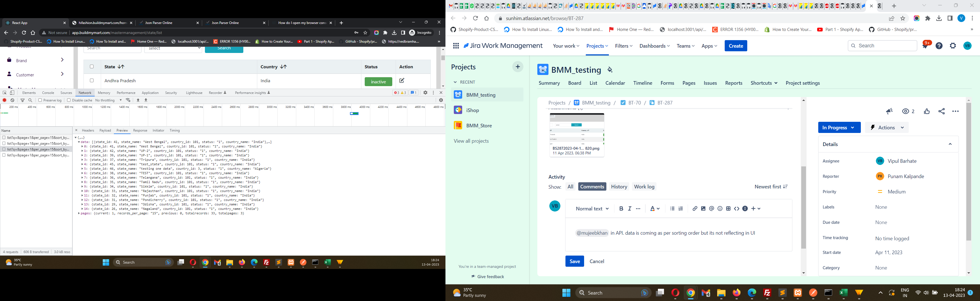Tick the second network request checkbox
Image resolution: width=980 pixels, height=301 pixels.
tap(4, 143)
